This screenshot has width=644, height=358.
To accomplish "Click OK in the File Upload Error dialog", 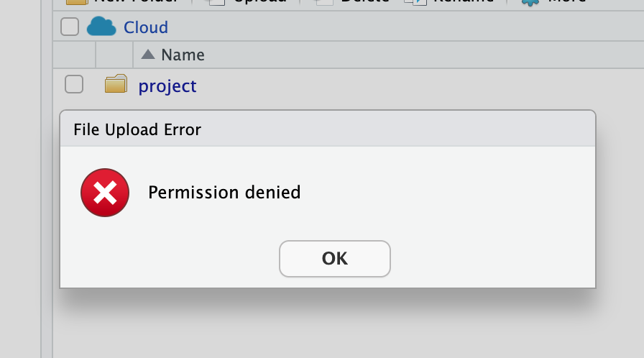I will [335, 258].
